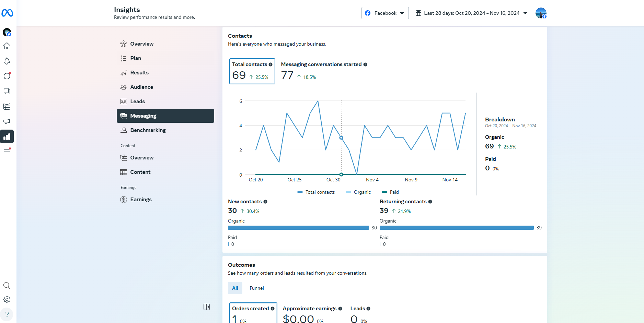Show info for Approximate earnings
Image resolution: width=644 pixels, height=323 pixels.
340,309
